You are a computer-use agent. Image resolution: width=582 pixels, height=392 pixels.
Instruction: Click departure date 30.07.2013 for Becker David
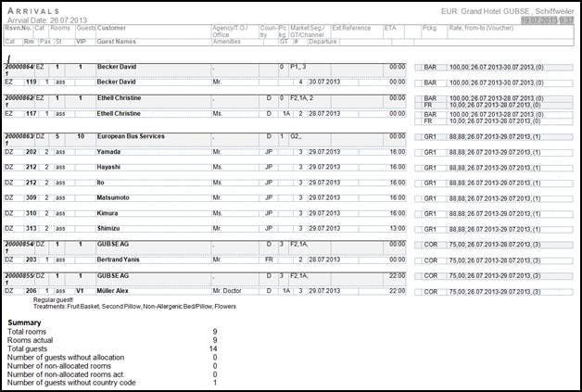point(324,82)
